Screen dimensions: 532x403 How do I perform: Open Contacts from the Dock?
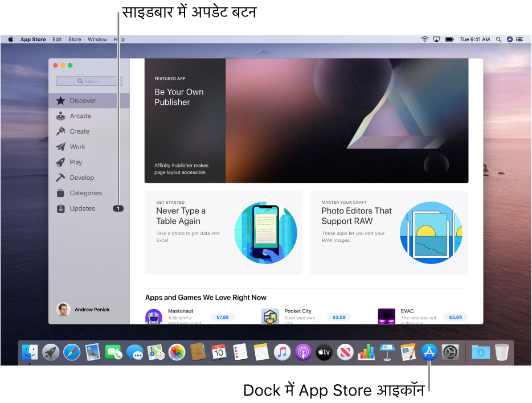[x=198, y=352]
